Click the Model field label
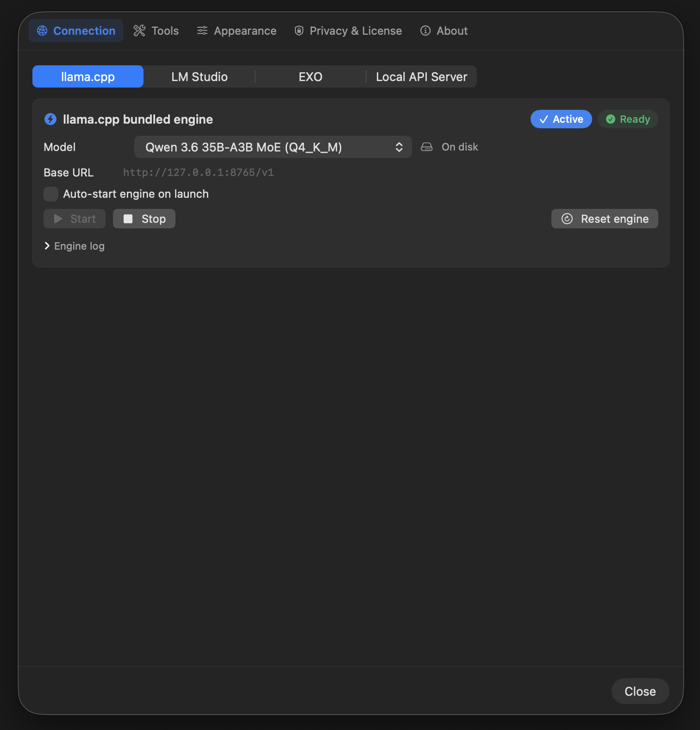This screenshot has height=730, width=700. [x=60, y=147]
